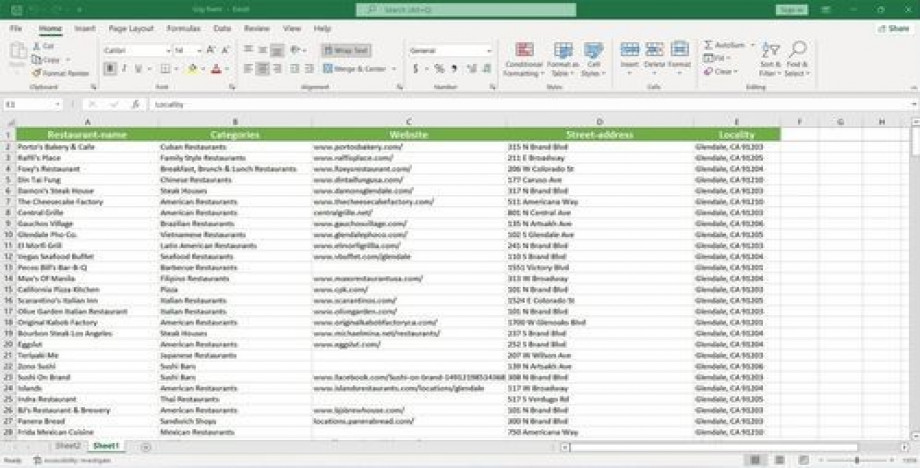The height and width of the screenshot is (468, 920).
Task: Open the Page Layout ribbon tab
Action: click(x=131, y=29)
